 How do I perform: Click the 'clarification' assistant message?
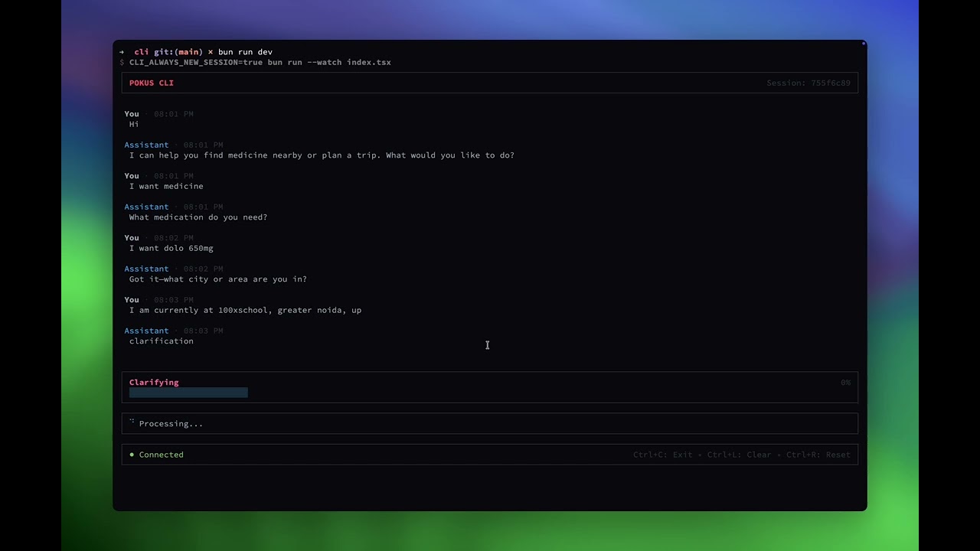coord(162,341)
